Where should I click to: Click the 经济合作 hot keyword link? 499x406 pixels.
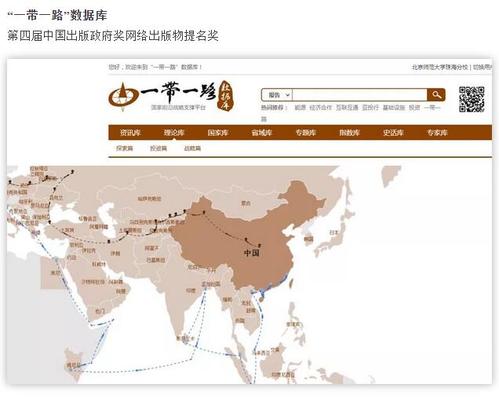pyautogui.click(x=321, y=108)
